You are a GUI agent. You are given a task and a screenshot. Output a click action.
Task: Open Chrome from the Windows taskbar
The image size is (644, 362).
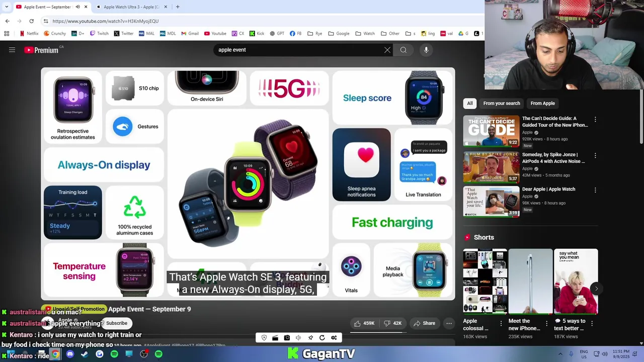click(55, 354)
